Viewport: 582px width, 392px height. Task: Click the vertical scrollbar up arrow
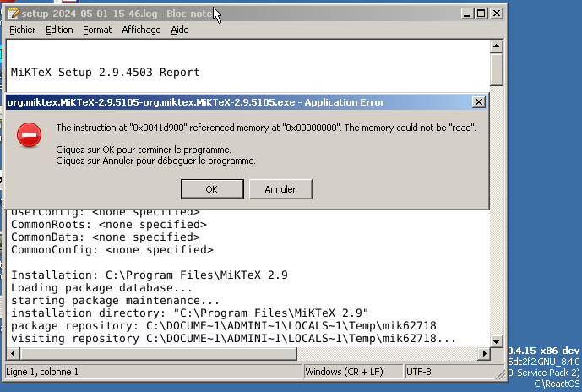(496, 46)
